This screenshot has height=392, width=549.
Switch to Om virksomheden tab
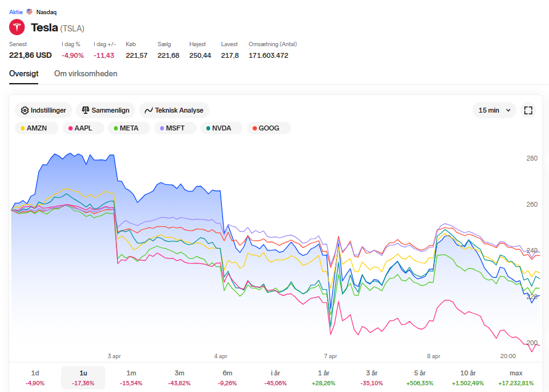tap(86, 74)
